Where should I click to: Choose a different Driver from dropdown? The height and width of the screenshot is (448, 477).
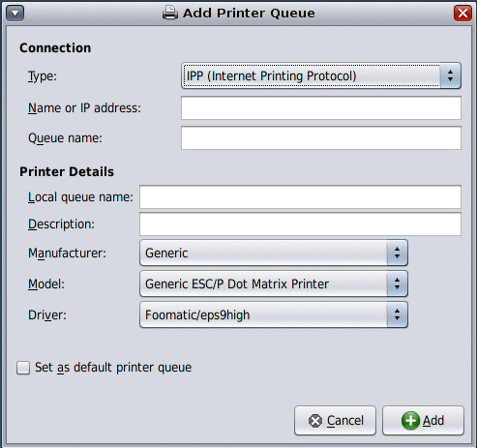[274, 314]
